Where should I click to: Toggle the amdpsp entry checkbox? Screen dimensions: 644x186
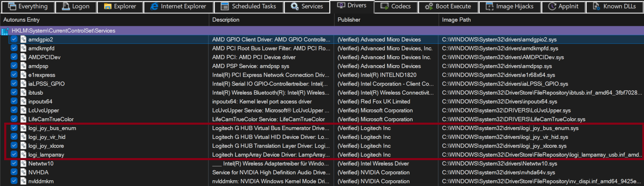coord(14,66)
